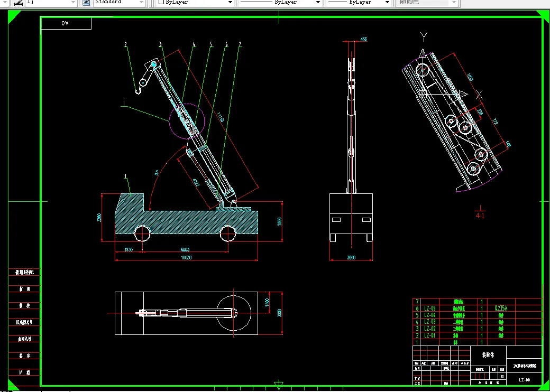Select the 3000 dimension under the end view
550x392 pixels.
click(x=351, y=257)
